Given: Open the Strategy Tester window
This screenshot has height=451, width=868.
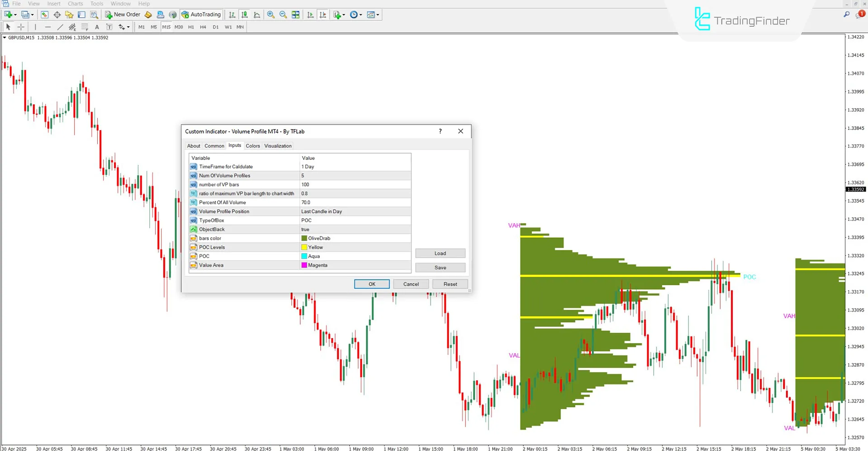Looking at the screenshot, I should click(94, 14).
